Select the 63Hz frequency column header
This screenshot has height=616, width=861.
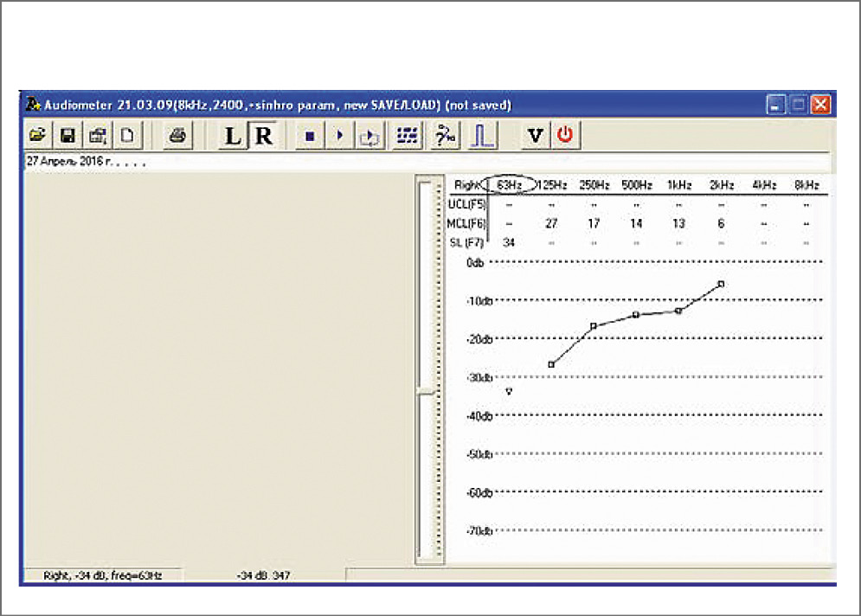(x=509, y=185)
